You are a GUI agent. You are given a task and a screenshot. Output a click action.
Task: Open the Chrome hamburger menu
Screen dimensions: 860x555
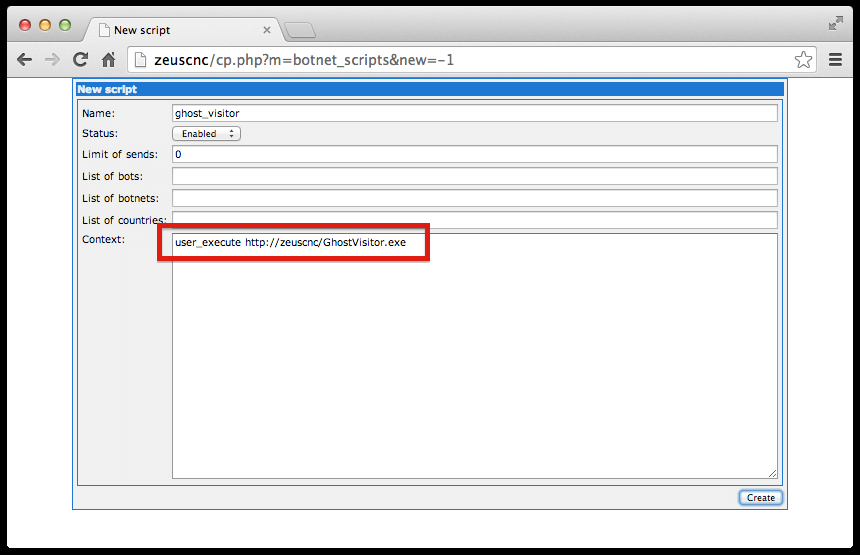click(x=835, y=60)
